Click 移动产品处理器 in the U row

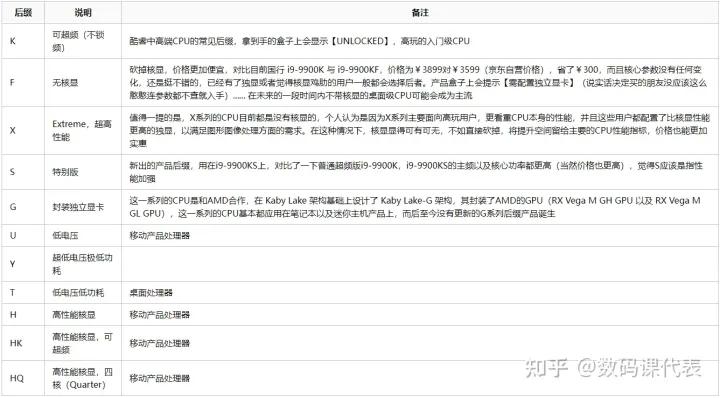[159, 235]
